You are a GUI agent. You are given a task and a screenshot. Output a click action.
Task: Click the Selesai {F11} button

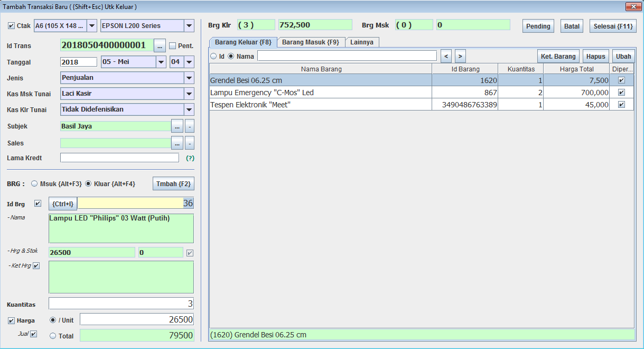pos(612,26)
